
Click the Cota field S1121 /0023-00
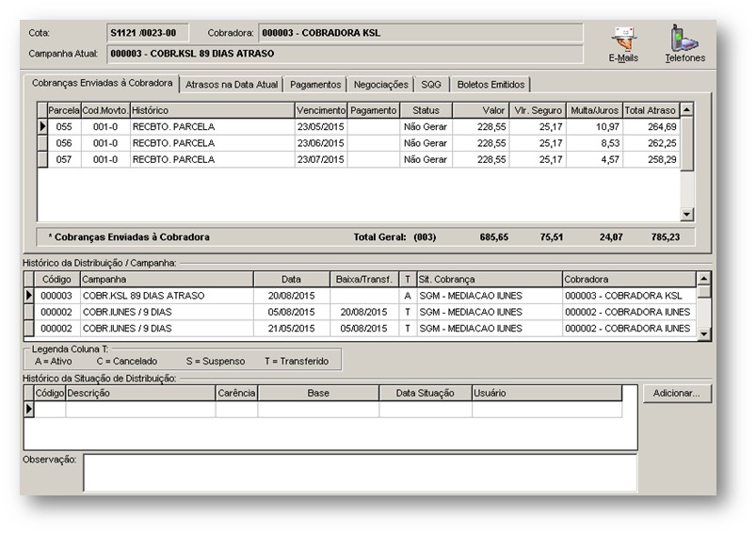click(148, 33)
